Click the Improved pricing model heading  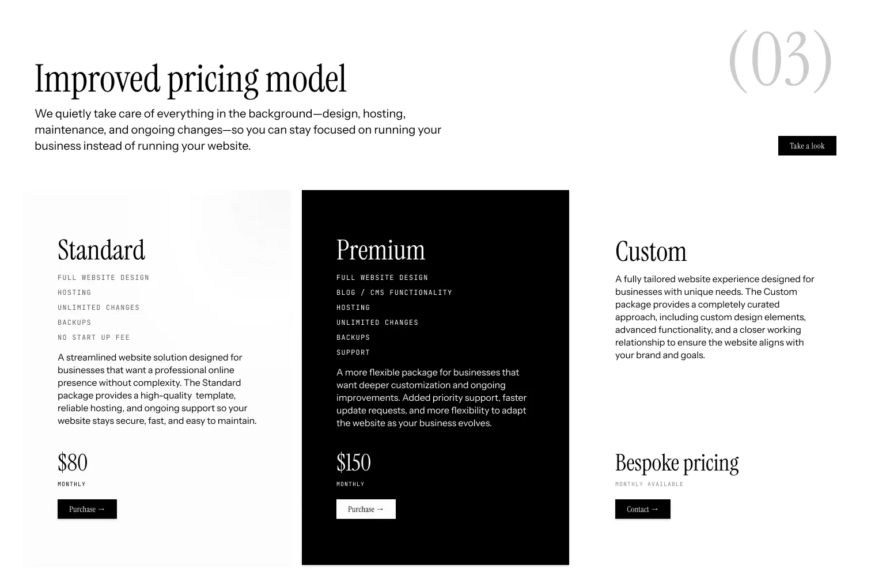(191, 79)
